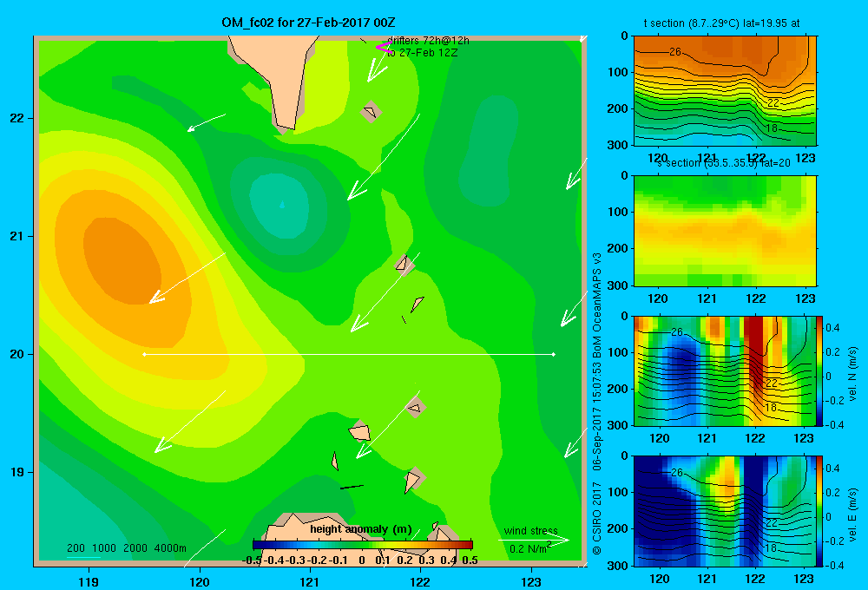Select the 'to 27-Feb 12Z' text
Viewport: 868px width, 590px height.
click(423, 53)
